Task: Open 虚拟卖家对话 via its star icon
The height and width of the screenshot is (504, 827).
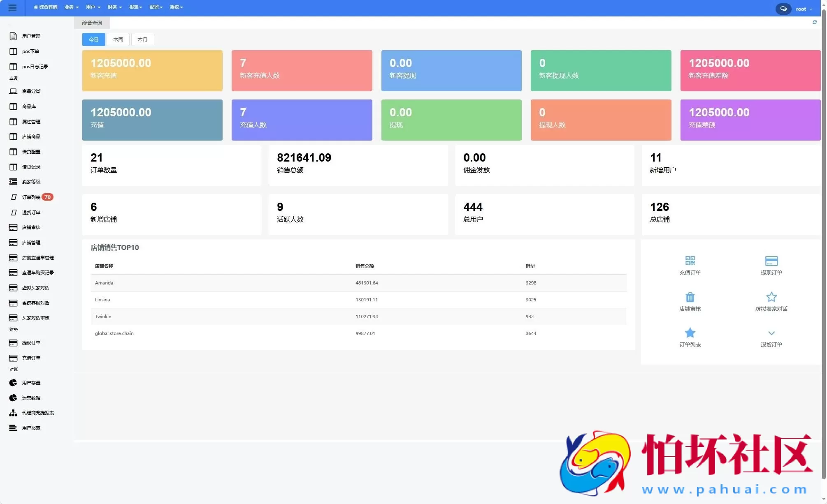Action: point(771,297)
